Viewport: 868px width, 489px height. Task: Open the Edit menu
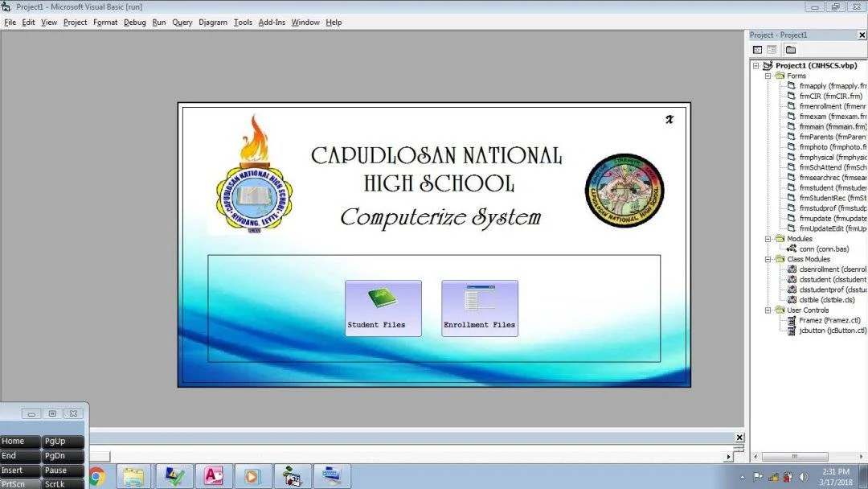pyautogui.click(x=28, y=23)
